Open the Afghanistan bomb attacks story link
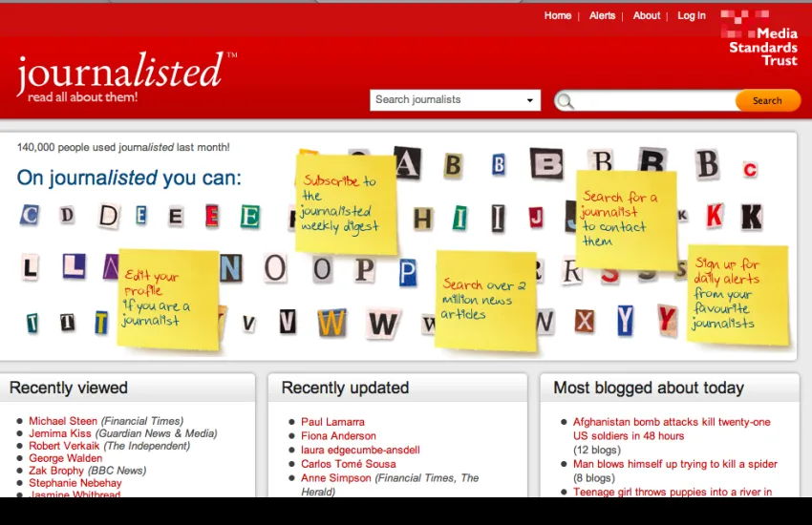The image size is (812, 525). coord(672,429)
